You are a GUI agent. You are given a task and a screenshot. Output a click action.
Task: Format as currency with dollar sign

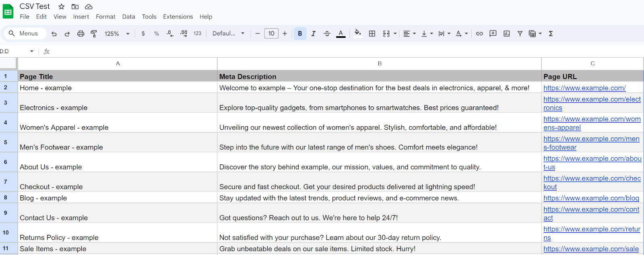143,34
